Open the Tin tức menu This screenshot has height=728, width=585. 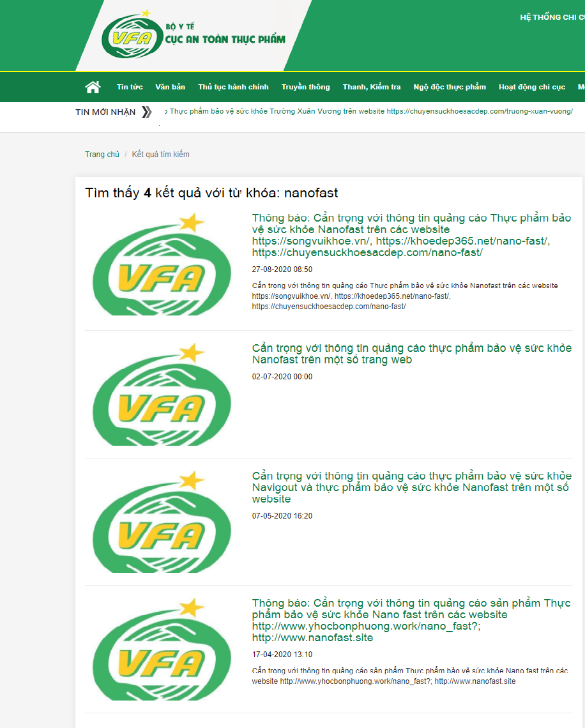coord(130,87)
